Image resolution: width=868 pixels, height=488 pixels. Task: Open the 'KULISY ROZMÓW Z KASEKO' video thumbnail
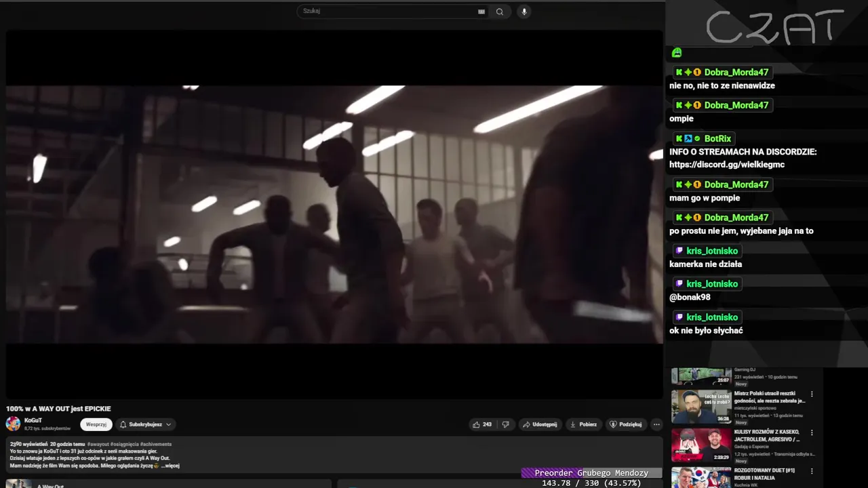click(701, 445)
